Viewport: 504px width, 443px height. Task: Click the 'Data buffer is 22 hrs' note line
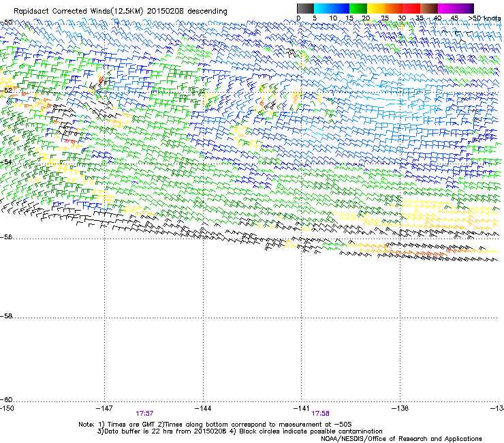coord(240,431)
